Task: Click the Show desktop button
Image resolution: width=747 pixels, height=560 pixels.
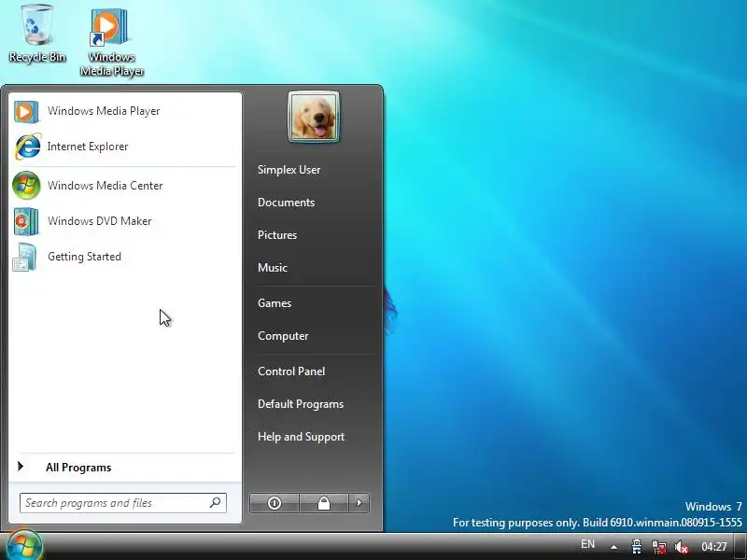Action: [740, 547]
